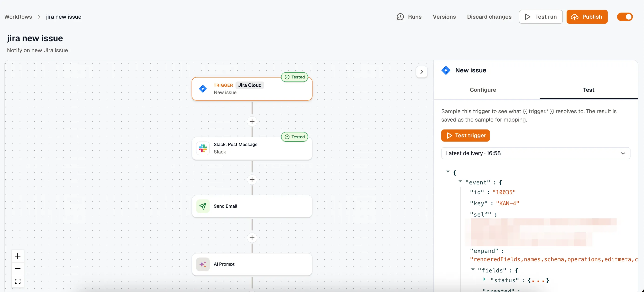Add a step after Send Email
Screen dimensions: 644x292
click(x=252, y=238)
